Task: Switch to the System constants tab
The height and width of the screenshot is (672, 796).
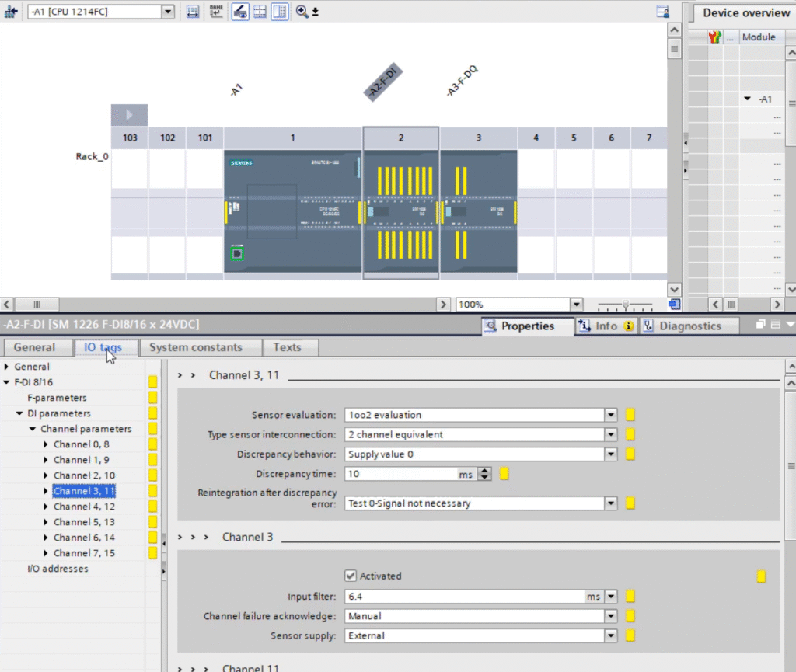Action: click(x=196, y=347)
